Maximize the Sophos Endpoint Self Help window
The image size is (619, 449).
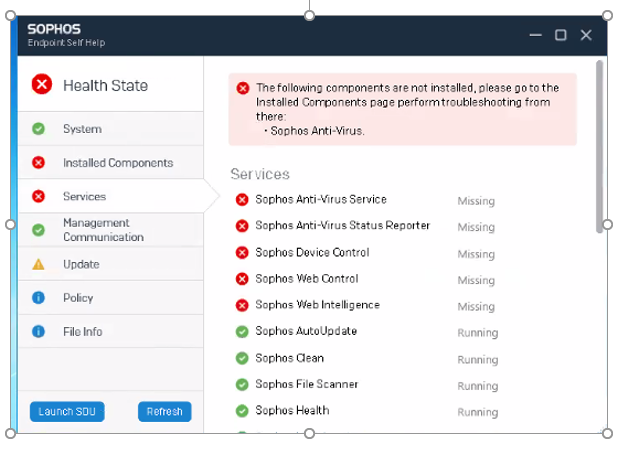(561, 35)
